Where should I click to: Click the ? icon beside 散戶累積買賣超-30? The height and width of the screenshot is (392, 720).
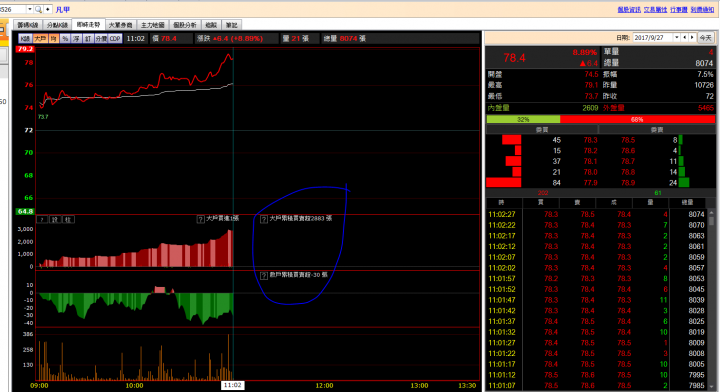264,275
